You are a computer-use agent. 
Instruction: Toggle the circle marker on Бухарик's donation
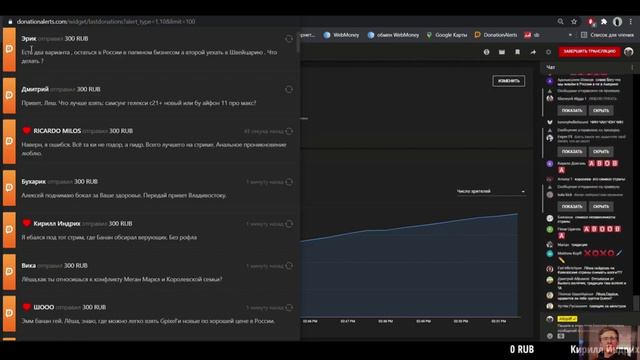[x=289, y=182]
